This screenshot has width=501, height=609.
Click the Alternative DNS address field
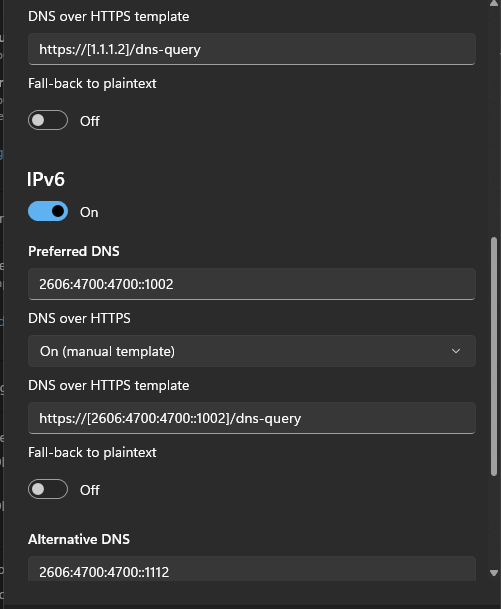click(x=252, y=569)
